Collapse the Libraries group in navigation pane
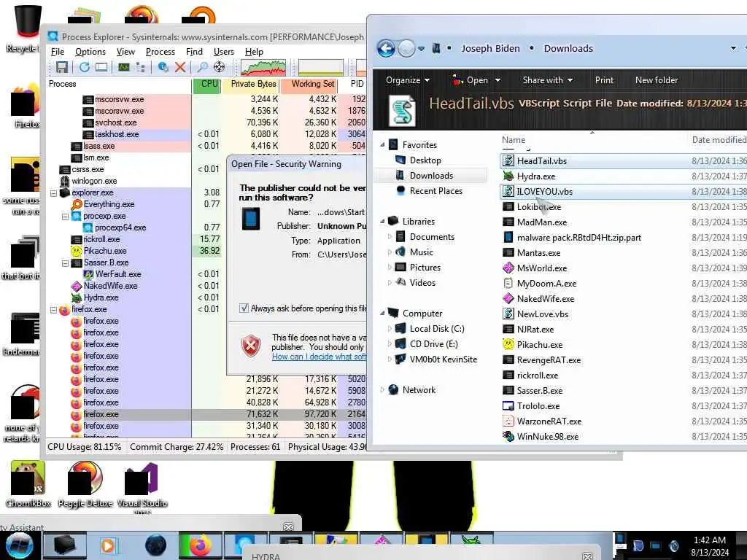The image size is (747, 560). pos(382,222)
